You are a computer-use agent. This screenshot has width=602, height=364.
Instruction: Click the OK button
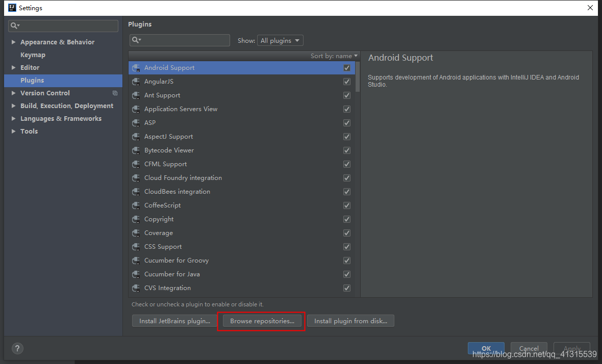[x=486, y=348]
